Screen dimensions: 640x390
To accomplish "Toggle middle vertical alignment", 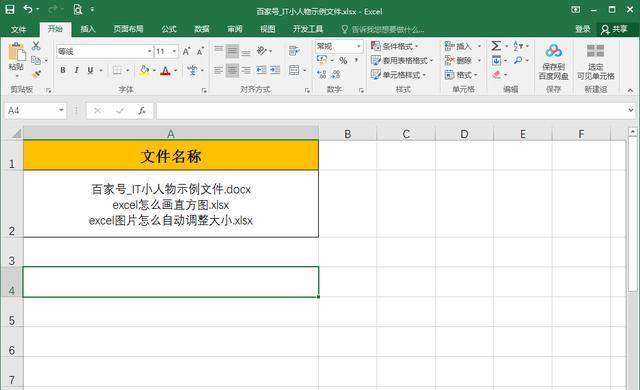I will pos(232,51).
